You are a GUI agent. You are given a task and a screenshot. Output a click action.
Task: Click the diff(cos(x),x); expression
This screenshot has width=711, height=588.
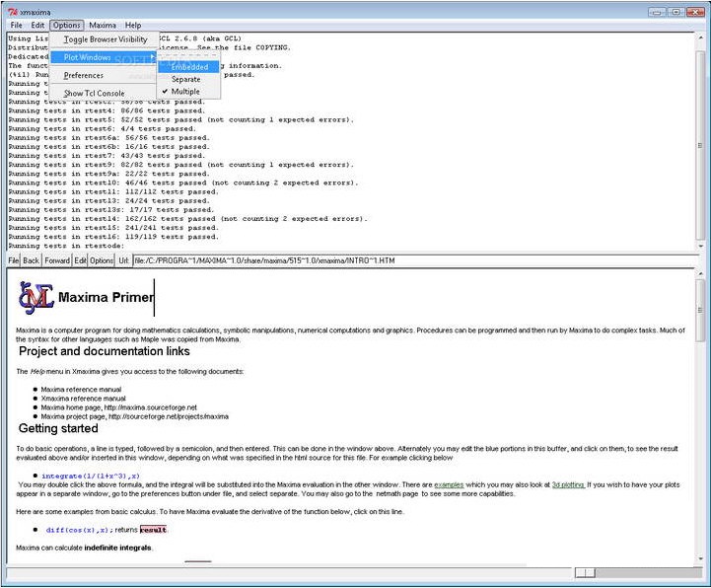click(x=79, y=530)
